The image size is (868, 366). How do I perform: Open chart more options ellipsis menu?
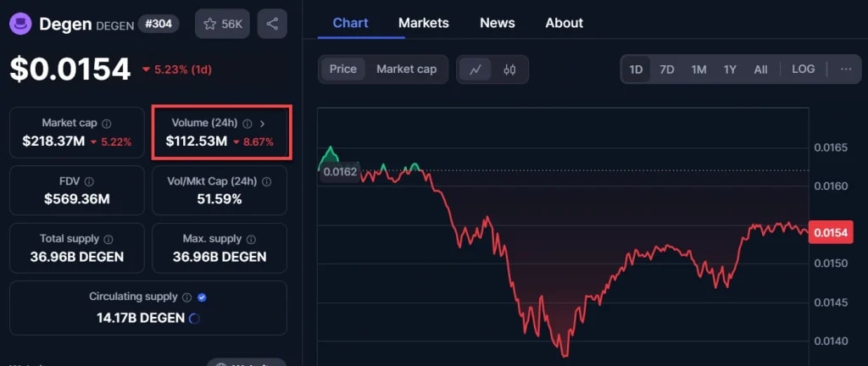click(x=845, y=69)
